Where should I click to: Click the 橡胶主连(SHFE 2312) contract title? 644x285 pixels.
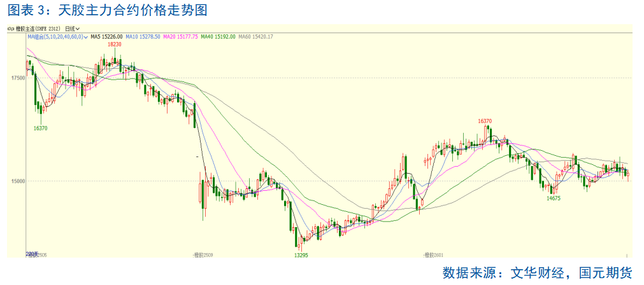(38, 29)
